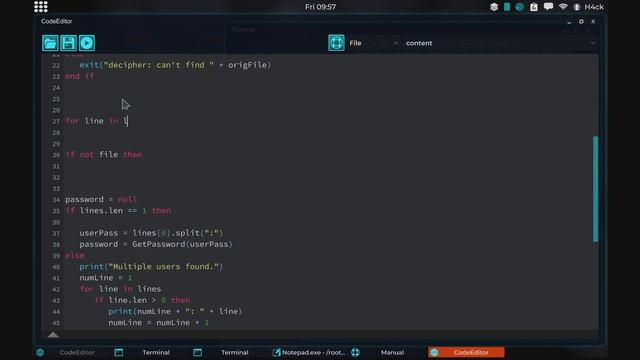The height and width of the screenshot is (360, 640).
Task: Click the 'else' keyword on line 39
Action: pos(75,256)
